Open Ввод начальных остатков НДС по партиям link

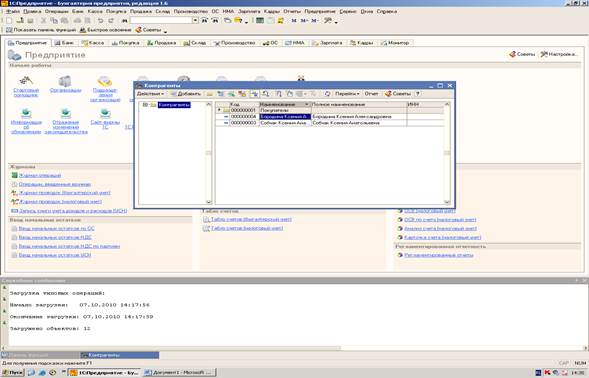point(69,246)
